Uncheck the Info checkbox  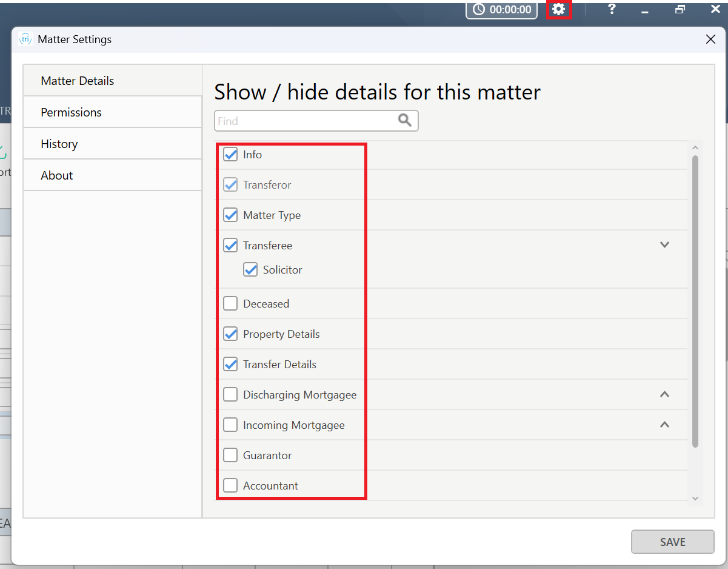pyautogui.click(x=230, y=154)
